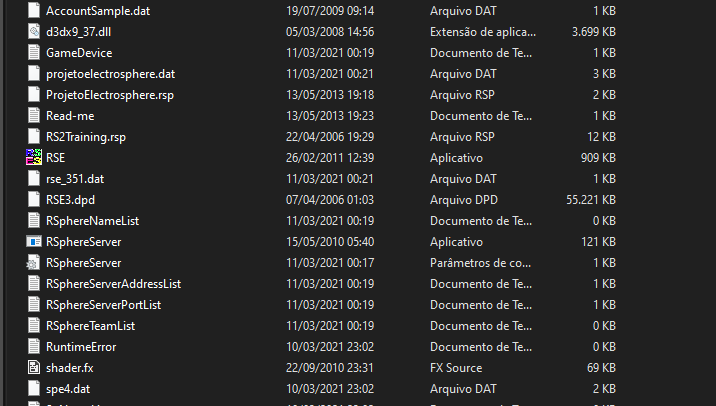Viewport: 716px width, 406px height.
Task: Select the RuntimeError text document
Action: [x=81, y=347]
